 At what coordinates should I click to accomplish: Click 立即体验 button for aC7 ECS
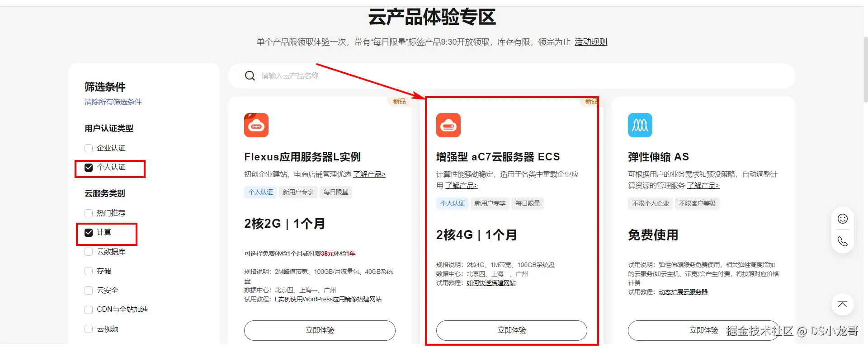512,330
